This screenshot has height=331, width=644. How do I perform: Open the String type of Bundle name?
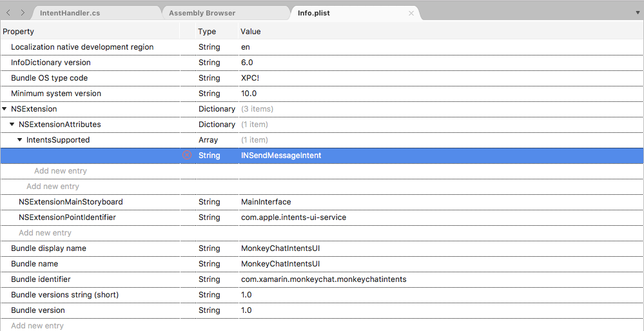pyautogui.click(x=209, y=264)
